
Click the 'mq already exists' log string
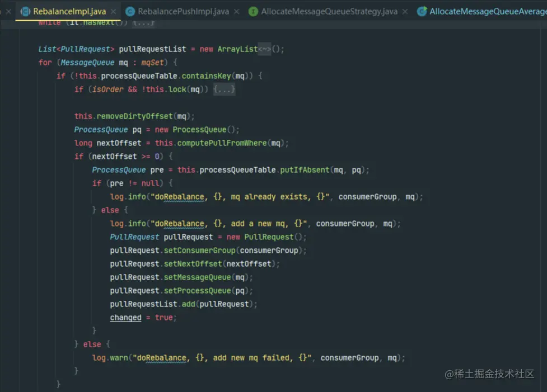[240, 197]
